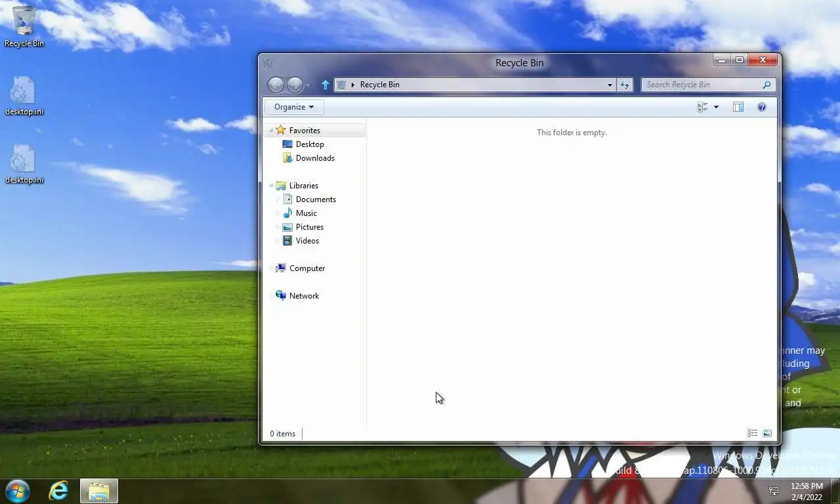The width and height of the screenshot is (840, 504).
Task: Open recent locations arrow beside Forward button
Action: 308,85
